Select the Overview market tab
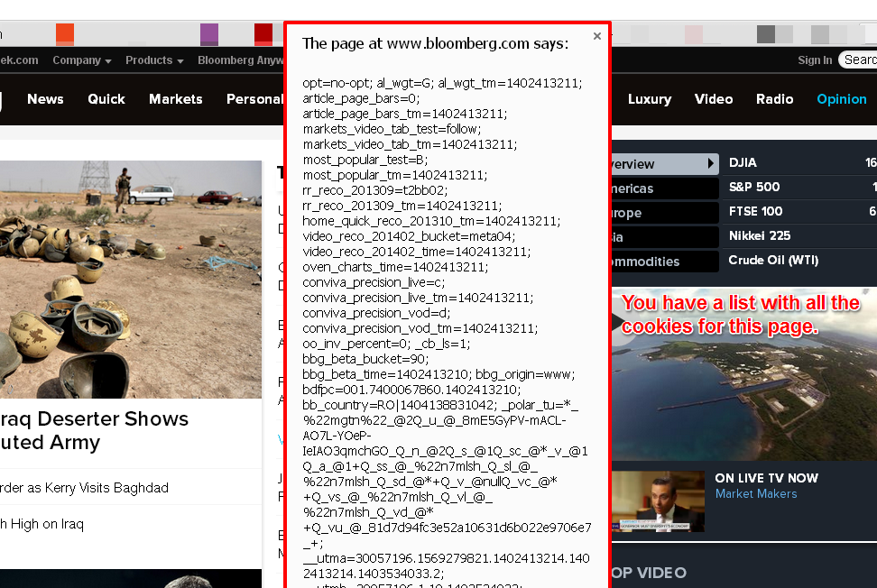Image resolution: width=877 pixels, height=588 pixels. point(665,164)
